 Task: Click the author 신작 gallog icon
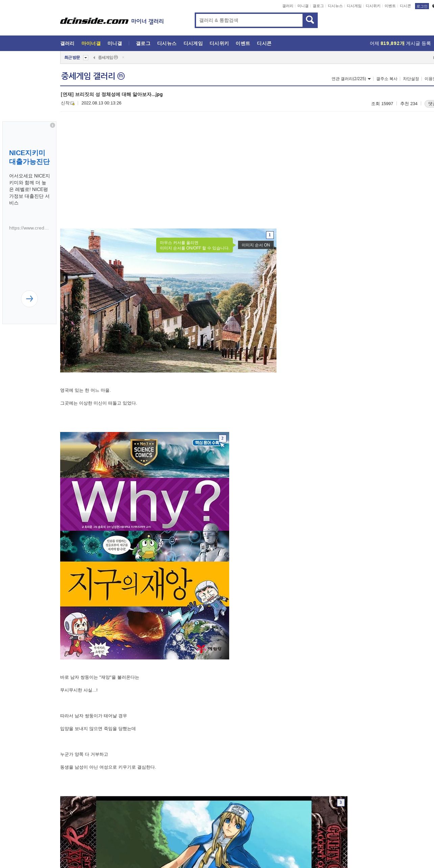point(72,103)
